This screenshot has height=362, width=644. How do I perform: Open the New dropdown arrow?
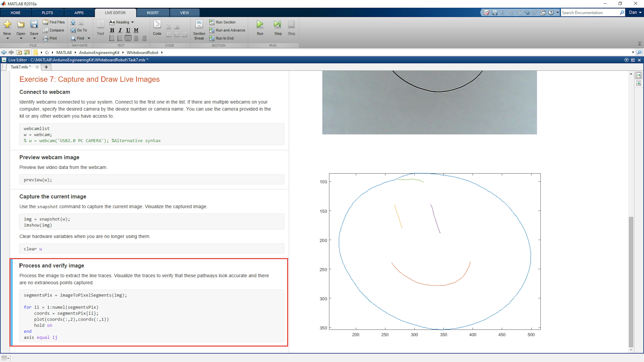pyautogui.click(x=7, y=39)
